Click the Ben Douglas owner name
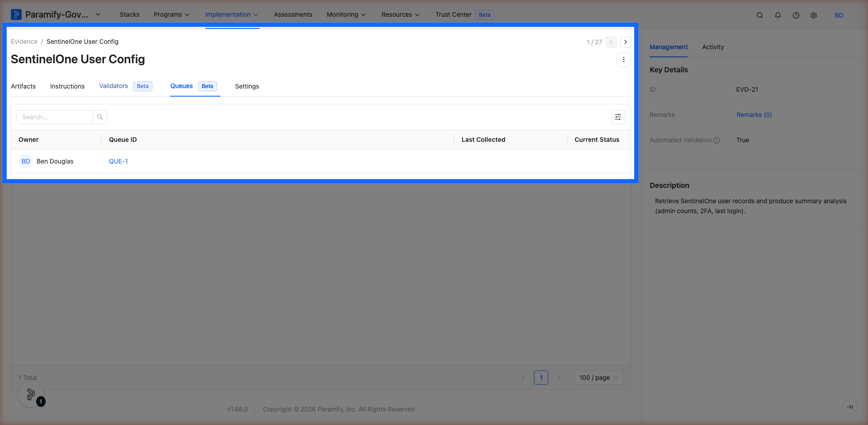The width and height of the screenshot is (868, 425). coord(55,161)
